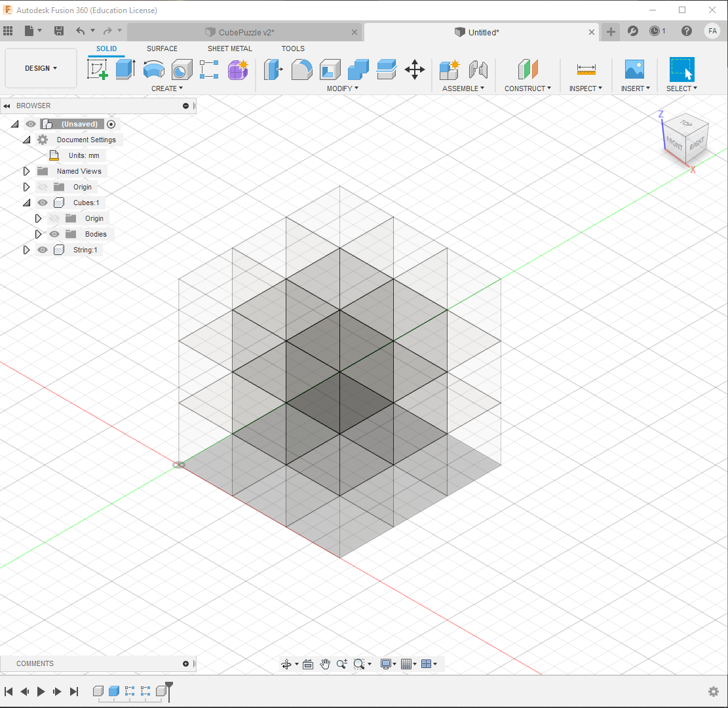
Task: Activate the Press Pull tool
Action: click(274, 69)
